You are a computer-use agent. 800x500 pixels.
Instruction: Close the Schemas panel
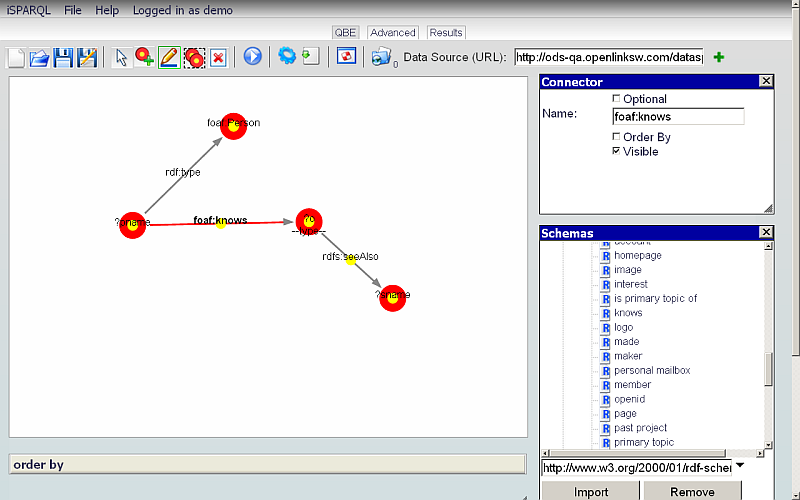click(766, 233)
